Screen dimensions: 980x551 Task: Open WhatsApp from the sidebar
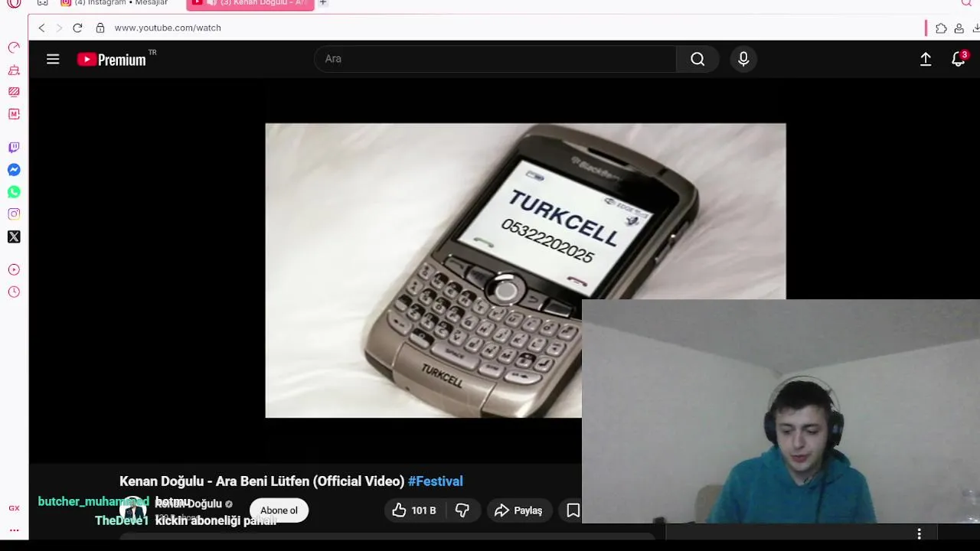click(x=14, y=192)
